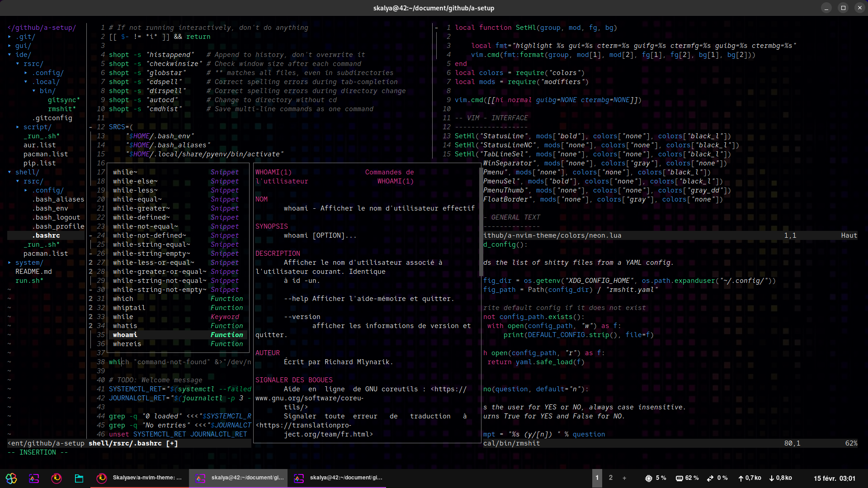The height and width of the screenshot is (488, 868).
Task: Open the pinned Firefox browser icon
Action: pos(57,478)
